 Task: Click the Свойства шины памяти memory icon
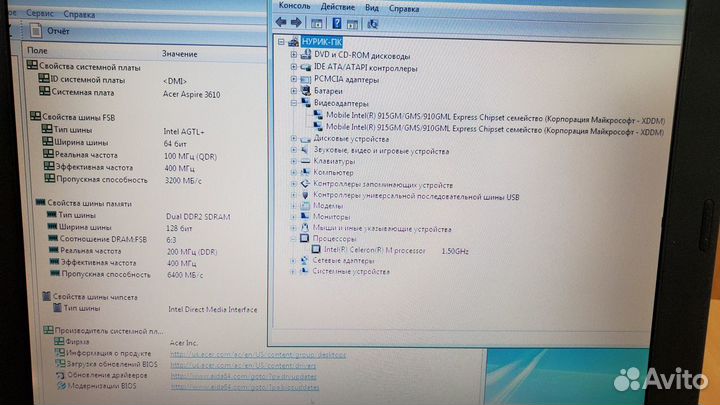tap(40, 202)
